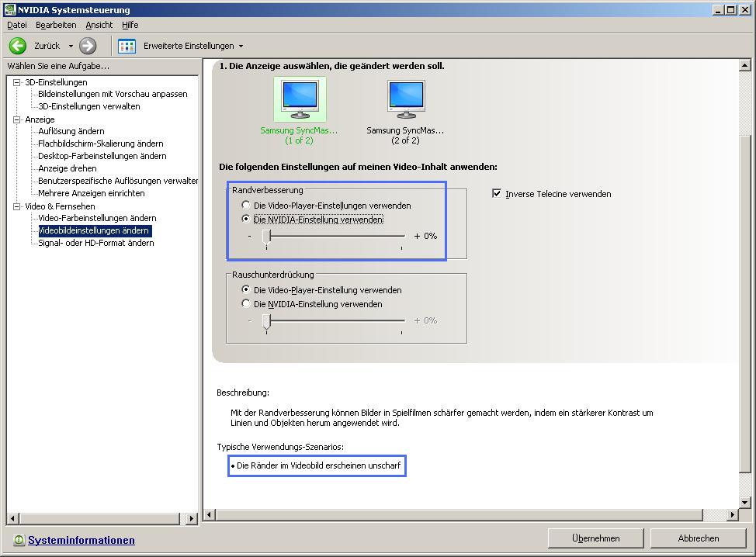Select Randverbesserung NVIDIA-Einstellung radio button

tap(246, 219)
